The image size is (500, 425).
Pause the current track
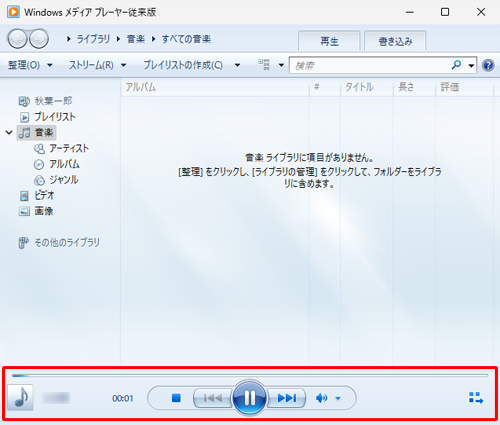[x=249, y=398]
